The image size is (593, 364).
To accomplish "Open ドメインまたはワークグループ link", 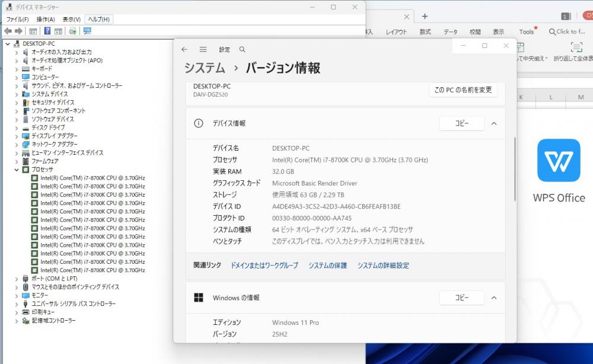I will pyautogui.click(x=264, y=266).
